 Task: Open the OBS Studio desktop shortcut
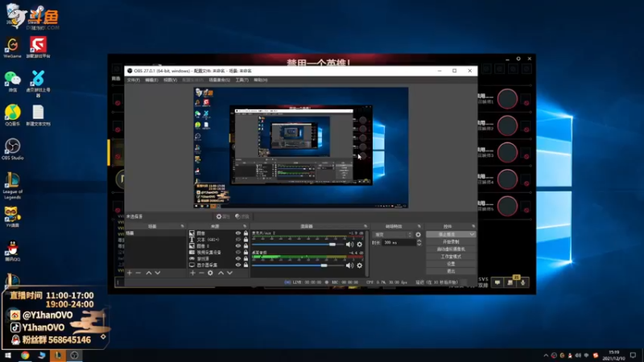pyautogui.click(x=12, y=149)
